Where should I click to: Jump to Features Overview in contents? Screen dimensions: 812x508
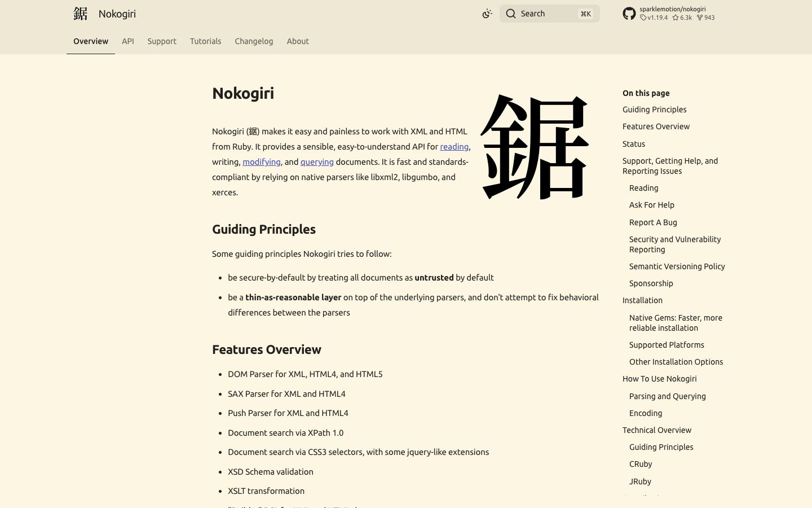[x=656, y=126]
